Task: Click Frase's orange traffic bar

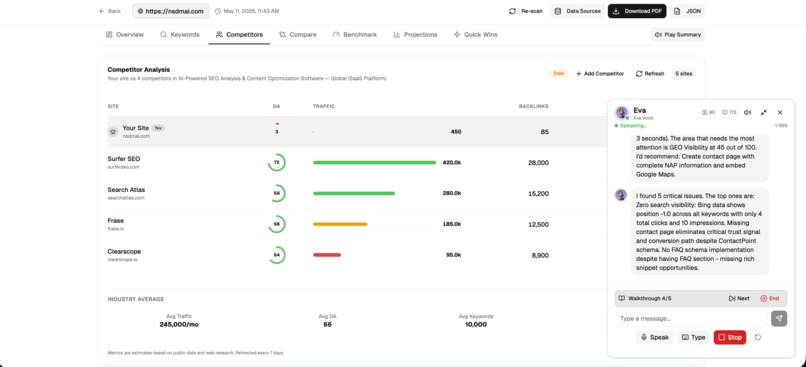Action: (340, 224)
